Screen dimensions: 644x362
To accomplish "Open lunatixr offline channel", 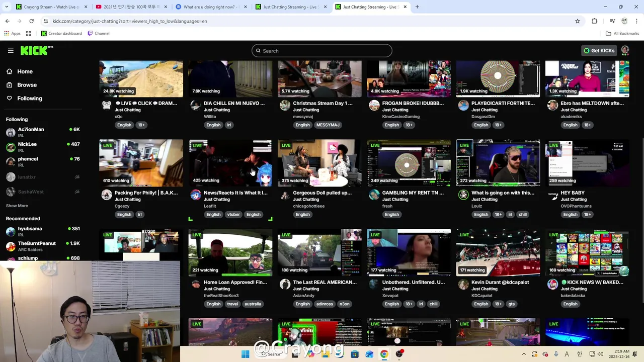I will click(x=43, y=177).
